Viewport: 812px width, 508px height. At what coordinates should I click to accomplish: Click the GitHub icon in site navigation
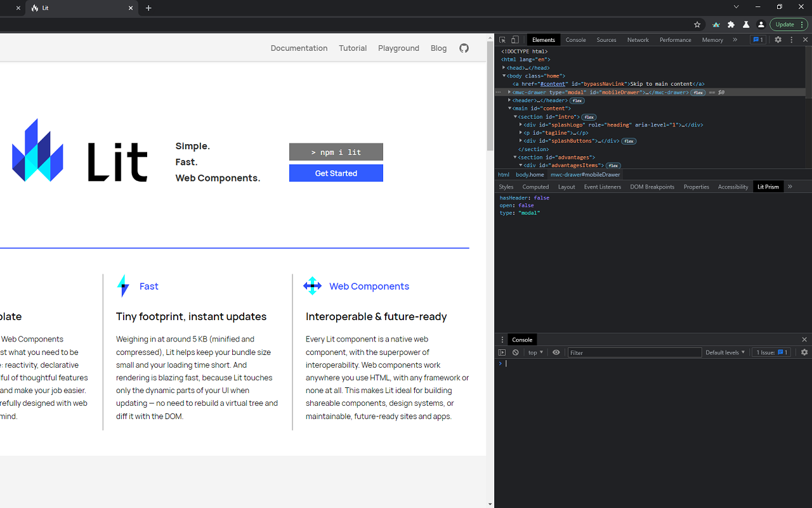[464, 48]
